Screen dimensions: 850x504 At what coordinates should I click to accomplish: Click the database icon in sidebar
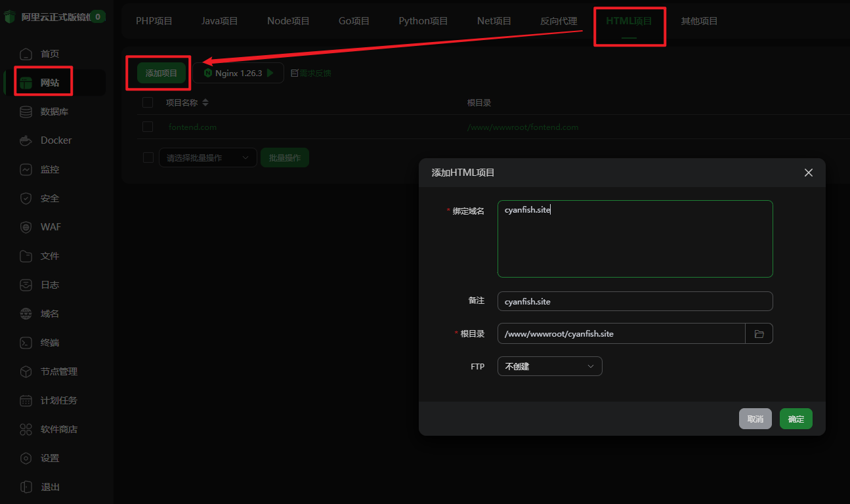[26, 112]
